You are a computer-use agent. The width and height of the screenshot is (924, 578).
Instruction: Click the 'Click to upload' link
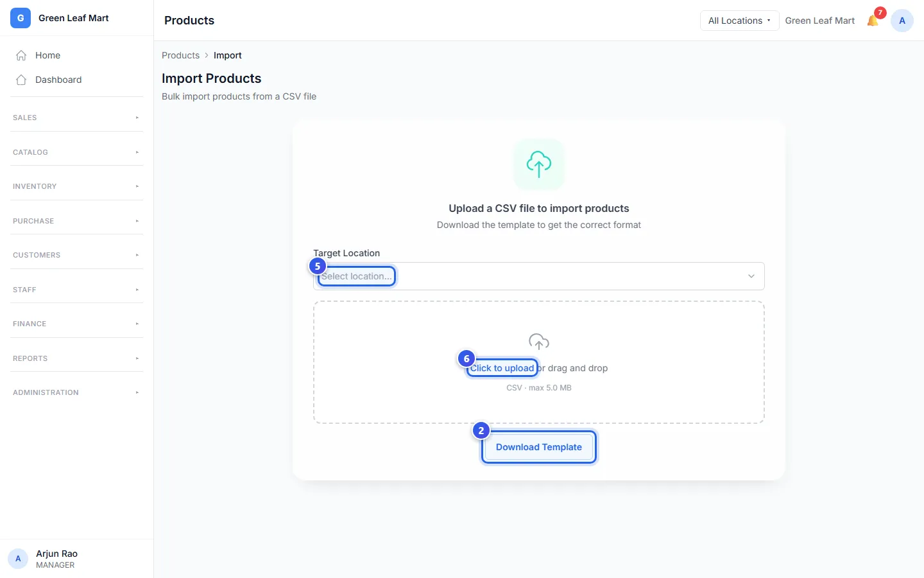tap(502, 368)
